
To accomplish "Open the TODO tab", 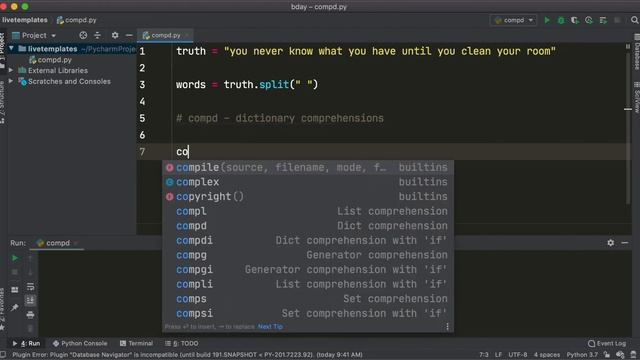I will click(x=182, y=343).
